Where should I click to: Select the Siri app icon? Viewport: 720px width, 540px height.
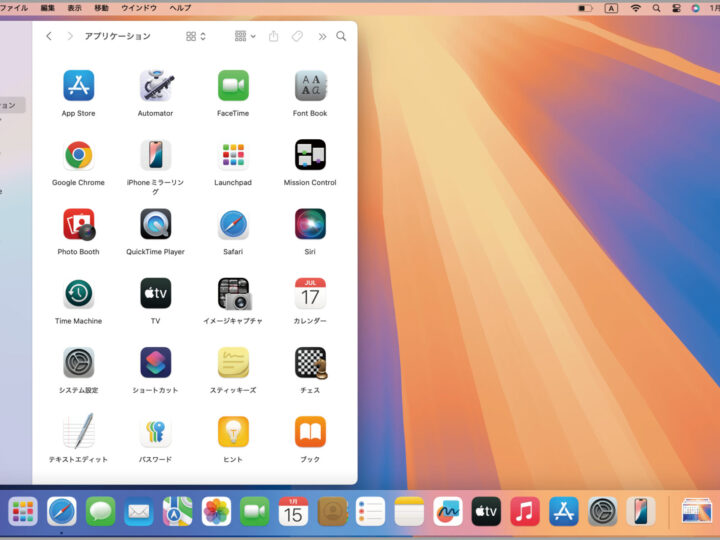[x=310, y=224]
